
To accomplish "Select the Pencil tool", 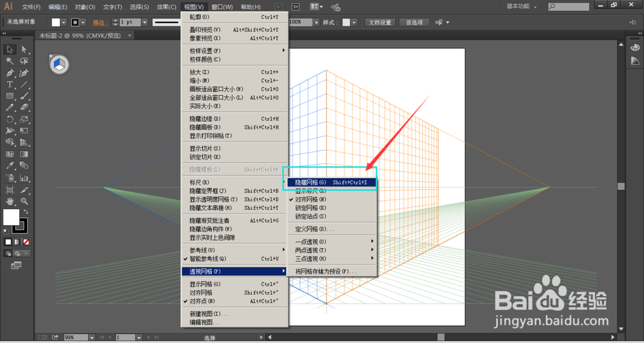I will tap(10, 107).
